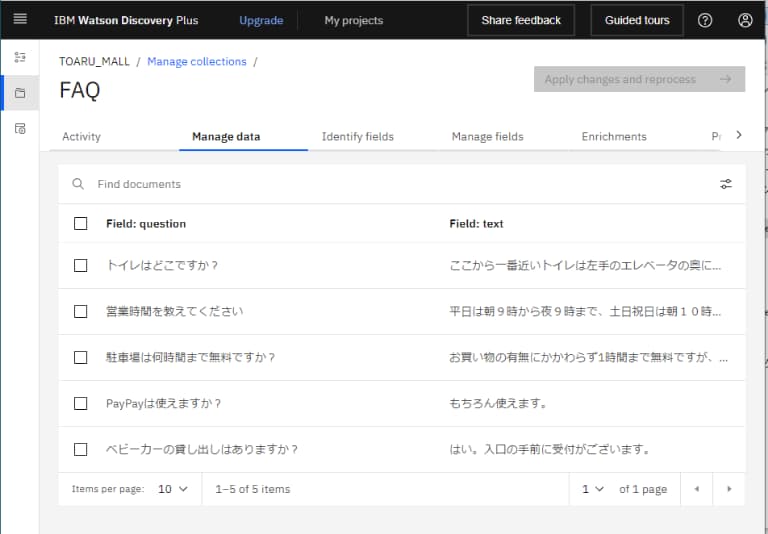This screenshot has height=534, width=768.
Task: Open the page number dropdown
Action: tap(593, 489)
